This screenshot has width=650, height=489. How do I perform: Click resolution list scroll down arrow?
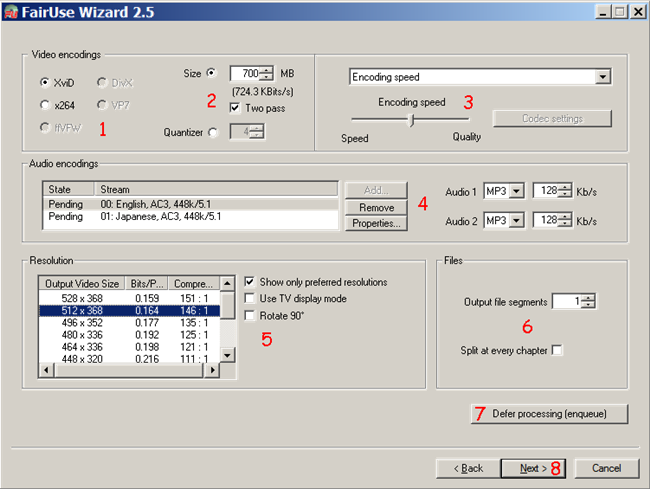(227, 355)
